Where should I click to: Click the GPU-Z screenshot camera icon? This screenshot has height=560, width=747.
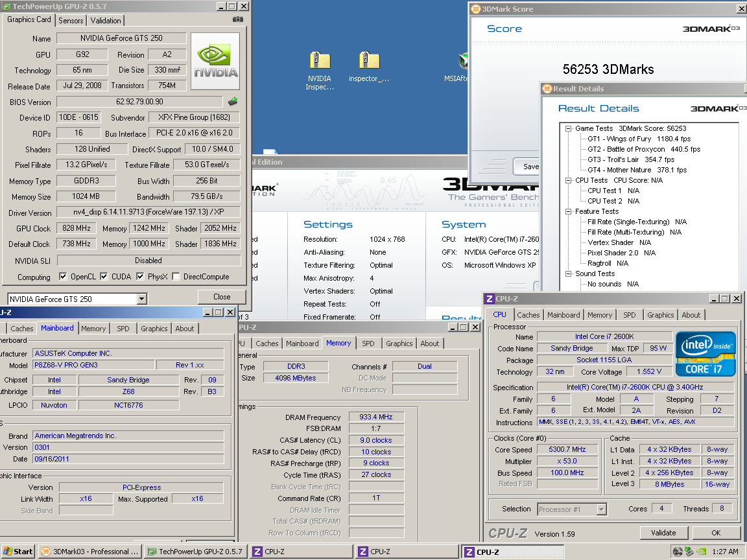tap(238, 19)
